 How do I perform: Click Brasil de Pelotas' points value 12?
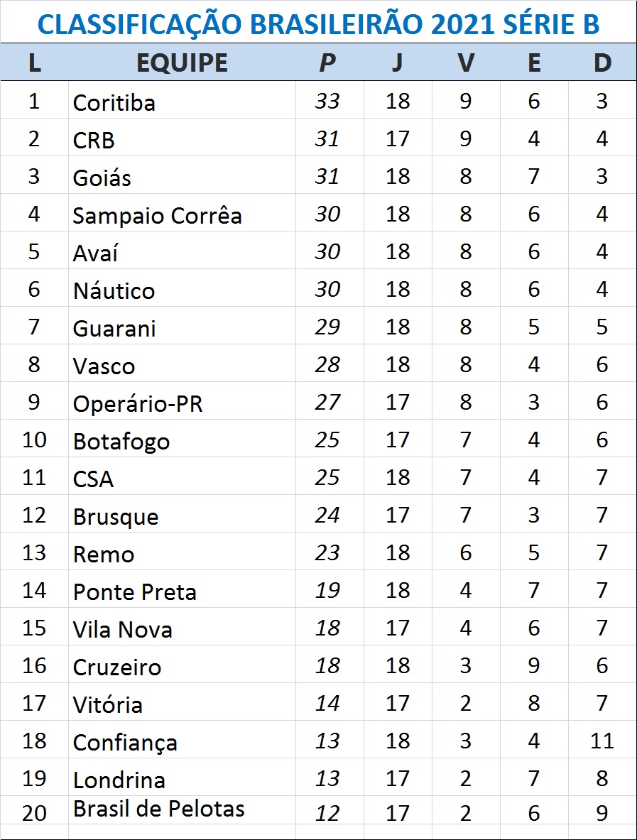[x=327, y=813]
